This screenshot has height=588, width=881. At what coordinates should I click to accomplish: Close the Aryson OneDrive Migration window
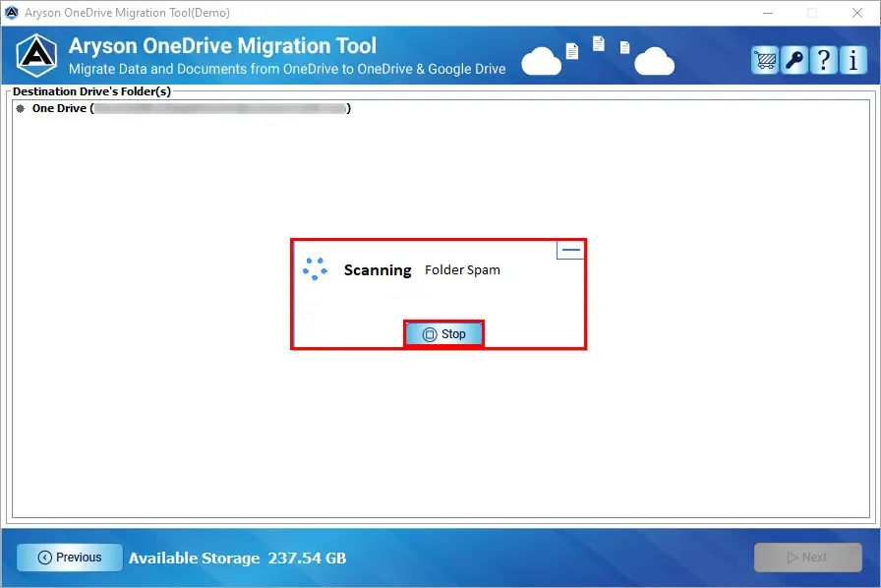pyautogui.click(x=856, y=13)
